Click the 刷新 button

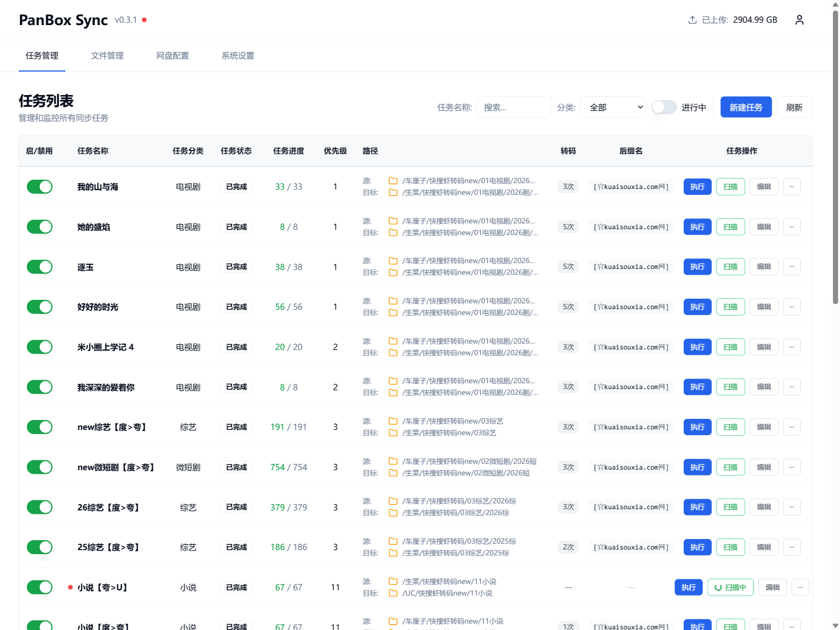click(794, 107)
